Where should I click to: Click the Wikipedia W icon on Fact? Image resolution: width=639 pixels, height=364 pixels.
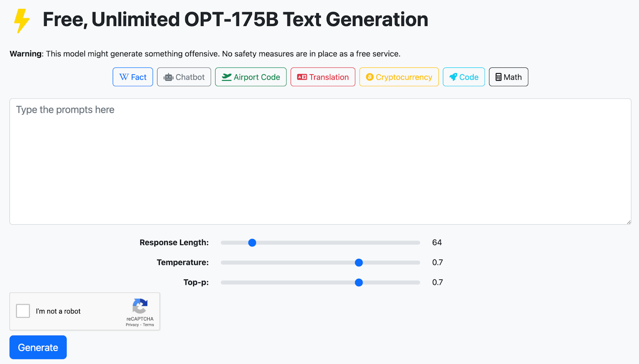(x=124, y=77)
